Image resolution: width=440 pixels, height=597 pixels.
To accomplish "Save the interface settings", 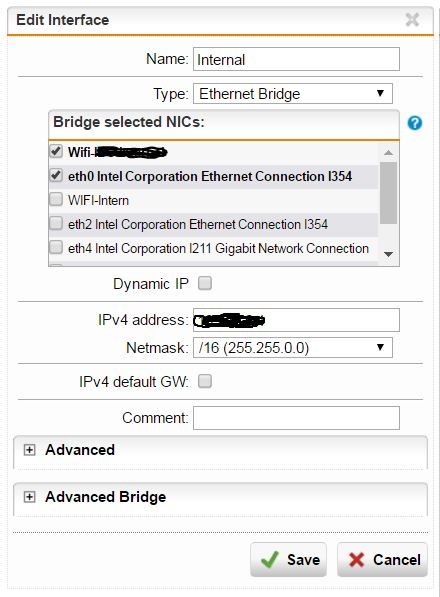I will click(289, 560).
